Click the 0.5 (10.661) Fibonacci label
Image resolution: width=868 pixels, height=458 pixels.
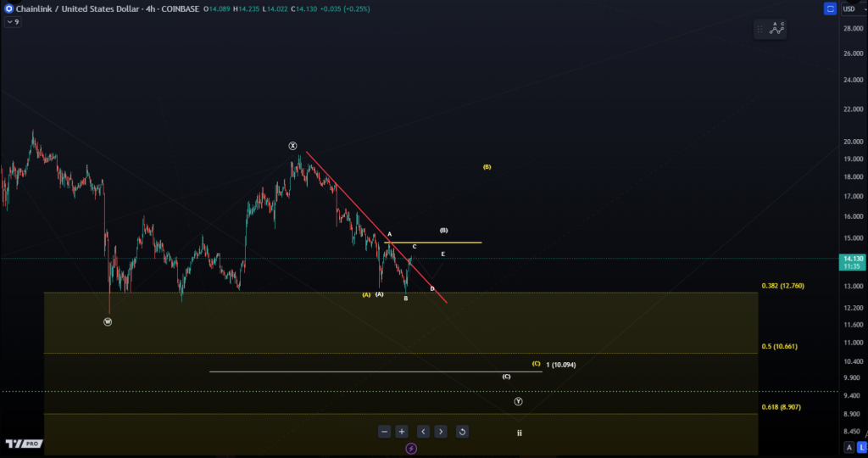[780, 347]
